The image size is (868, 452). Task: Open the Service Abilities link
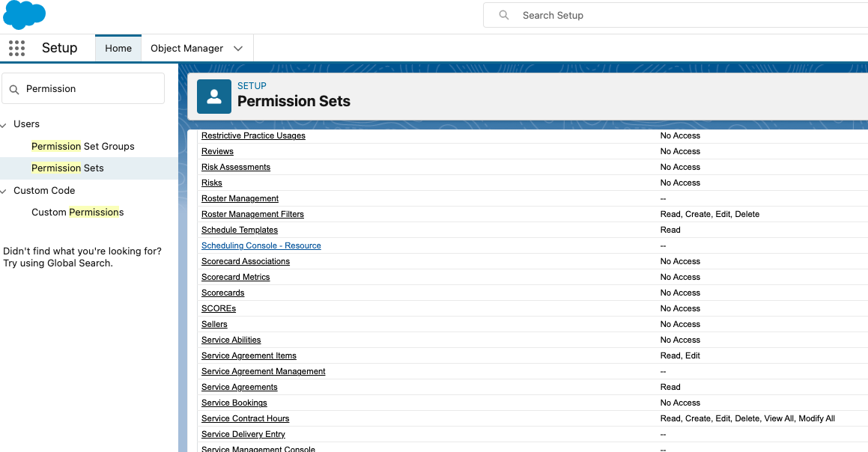[231, 340]
